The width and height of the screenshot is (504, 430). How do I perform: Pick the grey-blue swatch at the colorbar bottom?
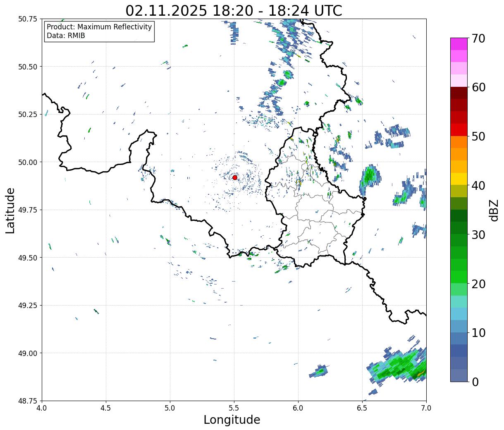(x=459, y=375)
